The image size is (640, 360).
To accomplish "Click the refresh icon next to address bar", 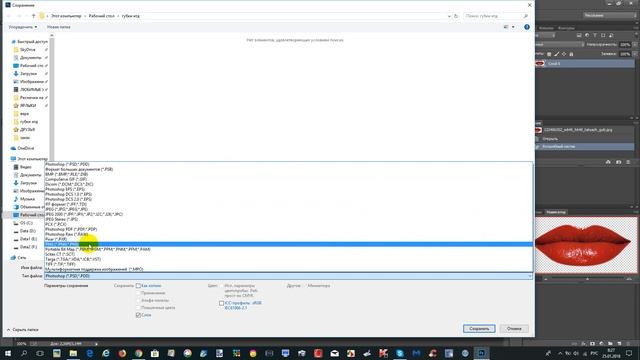I will pos(456,16).
